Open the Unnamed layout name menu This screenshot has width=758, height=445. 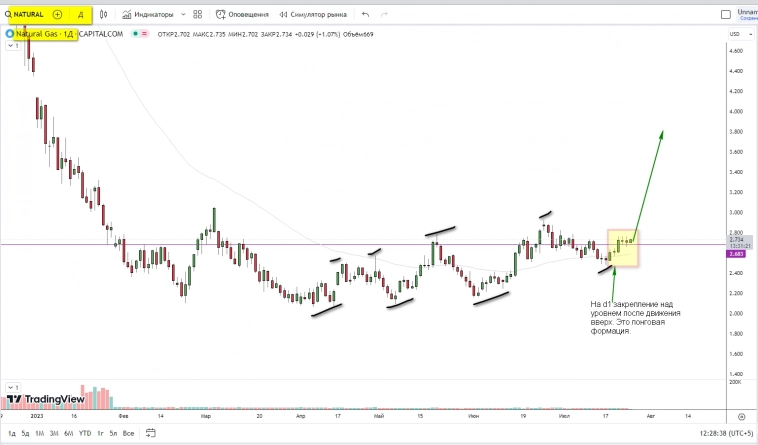click(x=747, y=14)
